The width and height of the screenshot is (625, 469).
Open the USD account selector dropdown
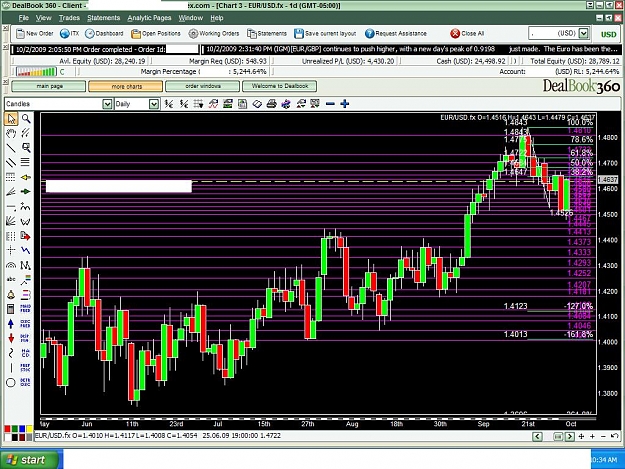[x=584, y=33]
